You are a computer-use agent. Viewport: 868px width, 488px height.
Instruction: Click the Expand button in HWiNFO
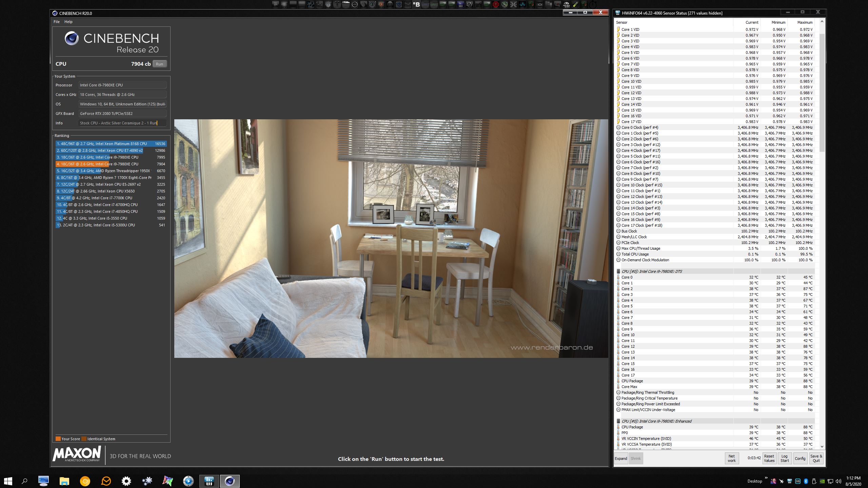point(621,459)
